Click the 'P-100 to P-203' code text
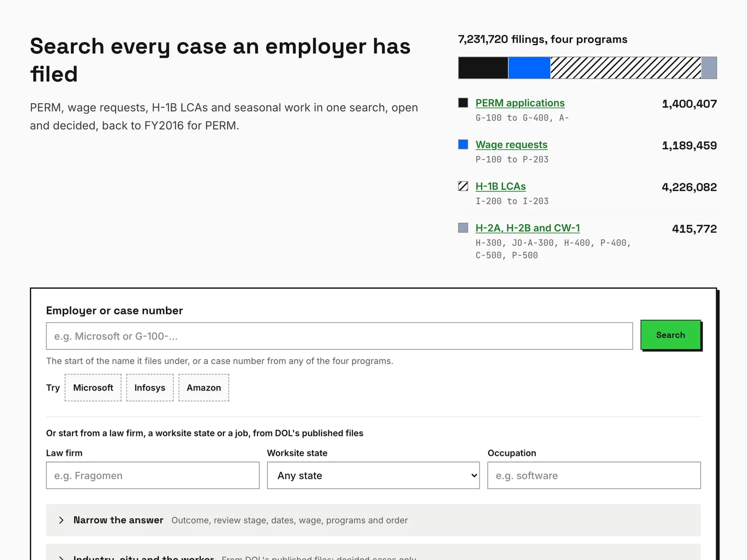Viewport: 747px width, 560px height. pyautogui.click(x=512, y=159)
